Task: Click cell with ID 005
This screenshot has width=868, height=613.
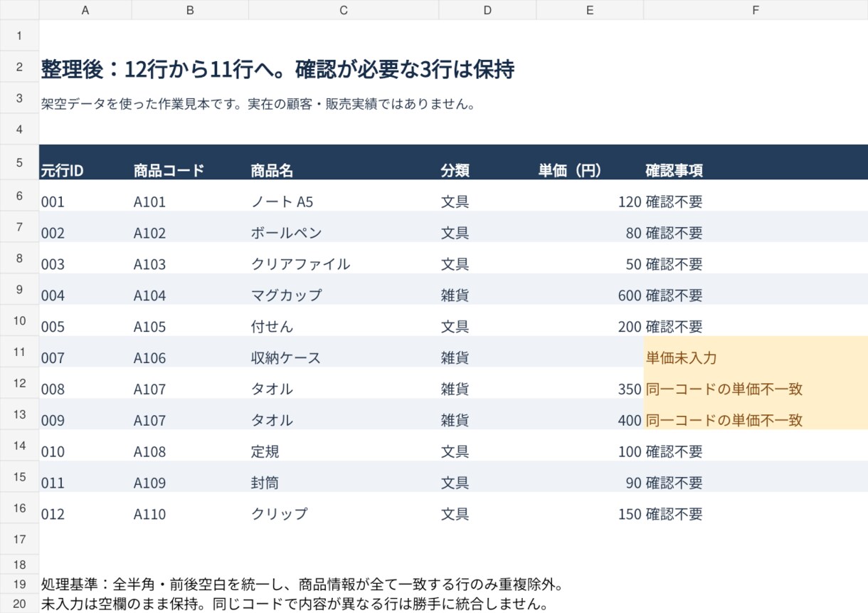Action: tap(85, 321)
